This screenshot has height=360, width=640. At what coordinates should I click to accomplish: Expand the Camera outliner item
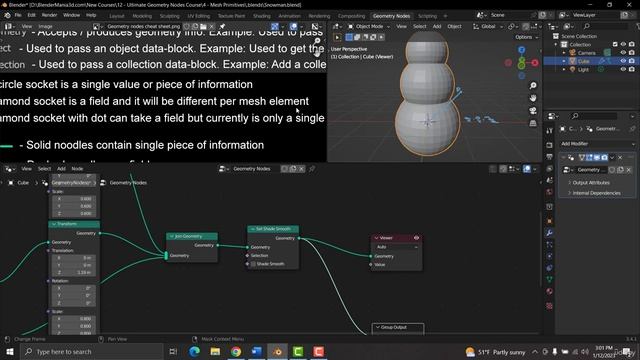[564, 53]
